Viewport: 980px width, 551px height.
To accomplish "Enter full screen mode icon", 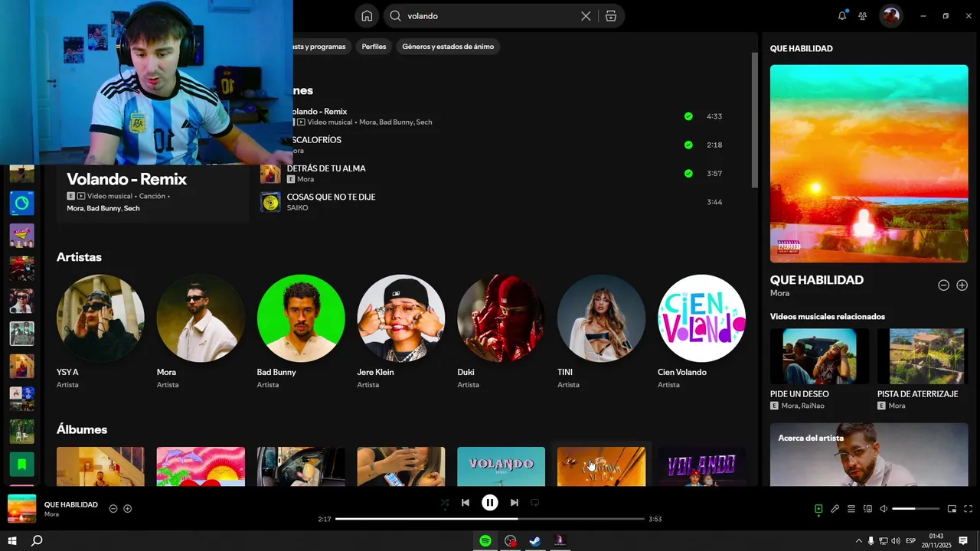I will 968,509.
